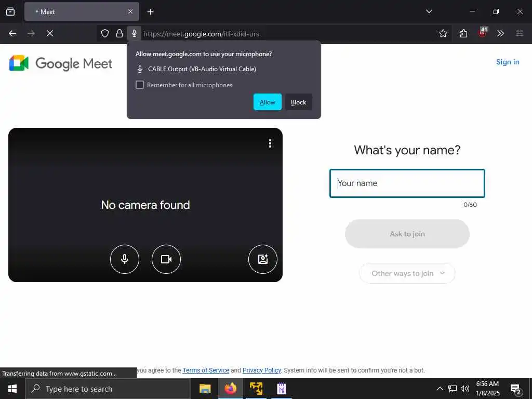Toggle the camera button in video preview
The width and height of the screenshot is (532, 399).
point(166,259)
